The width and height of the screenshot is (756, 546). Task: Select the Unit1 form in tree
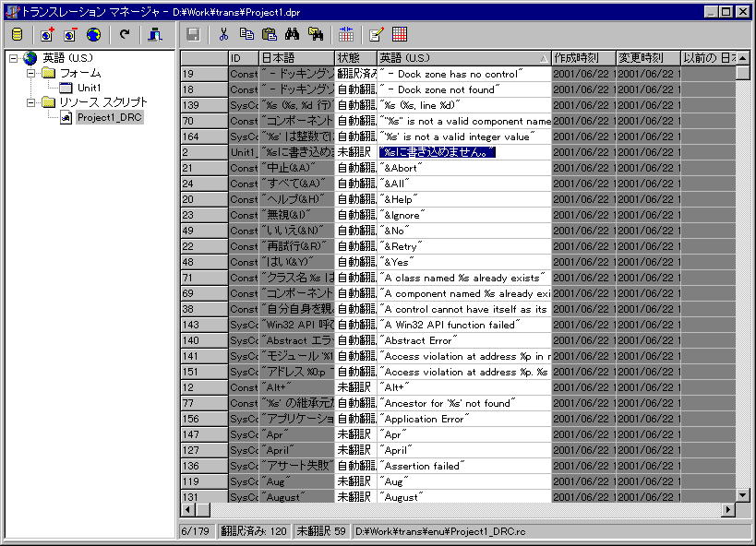click(x=90, y=88)
